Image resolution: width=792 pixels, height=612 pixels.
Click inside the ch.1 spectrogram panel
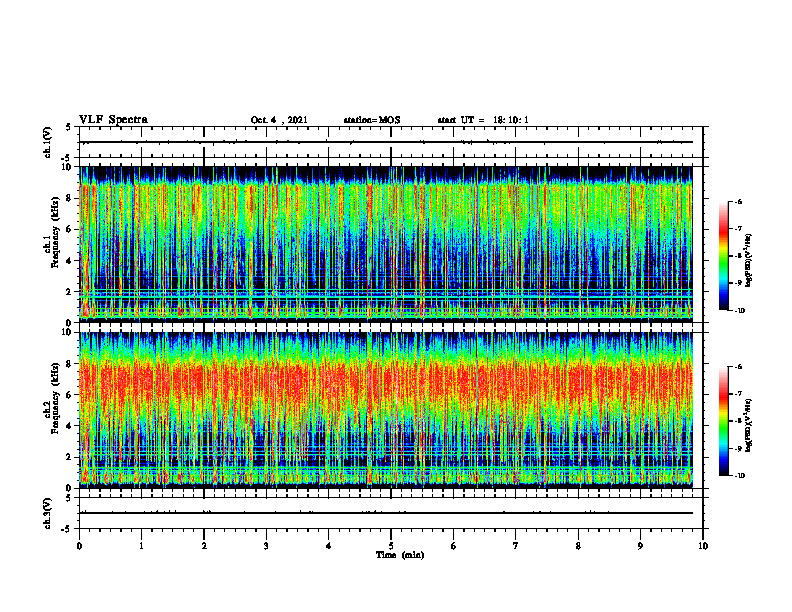pyautogui.click(x=386, y=244)
